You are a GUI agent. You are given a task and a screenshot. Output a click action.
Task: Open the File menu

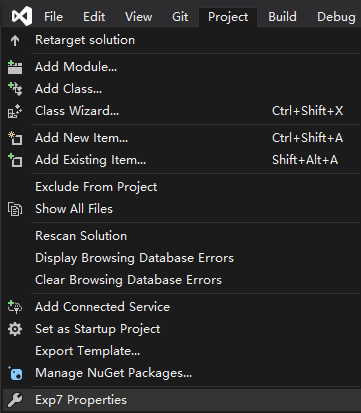coord(53,17)
